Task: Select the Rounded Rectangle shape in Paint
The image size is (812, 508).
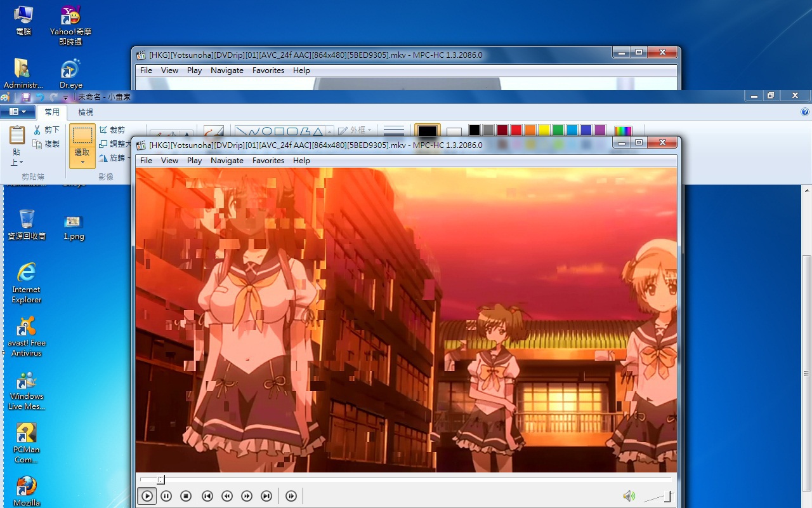Action: (292, 131)
